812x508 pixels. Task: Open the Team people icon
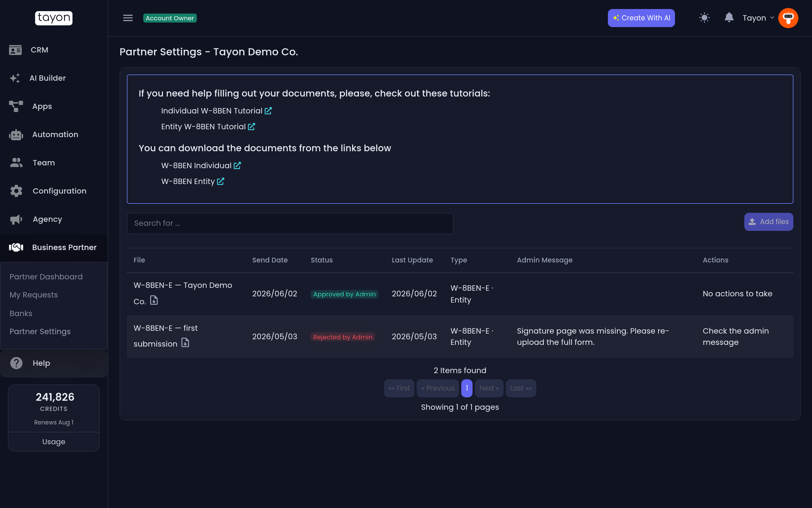click(x=16, y=163)
